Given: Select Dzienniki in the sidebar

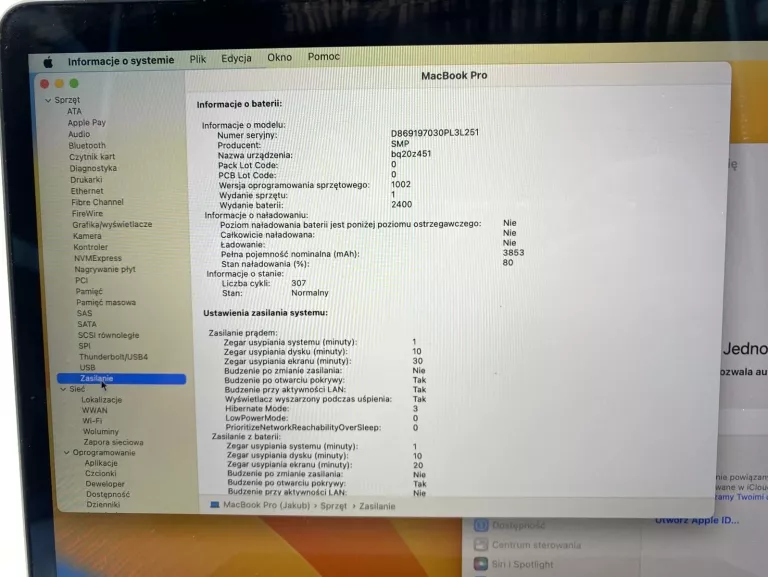Looking at the screenshot, I should (103, 504).
